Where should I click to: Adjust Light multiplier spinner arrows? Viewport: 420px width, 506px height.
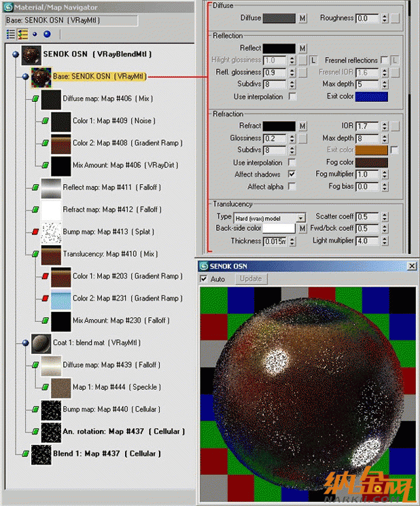(384, 240)
